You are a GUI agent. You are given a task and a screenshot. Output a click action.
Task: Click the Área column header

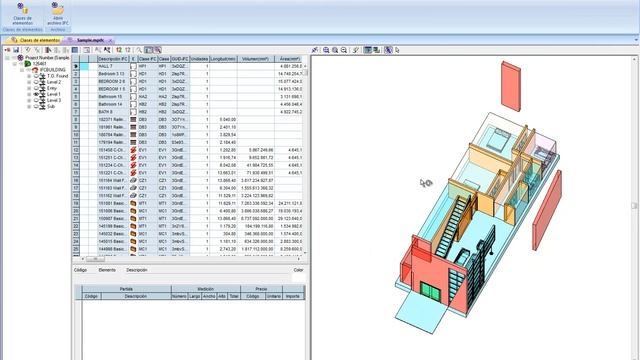(x=289, y=59)
